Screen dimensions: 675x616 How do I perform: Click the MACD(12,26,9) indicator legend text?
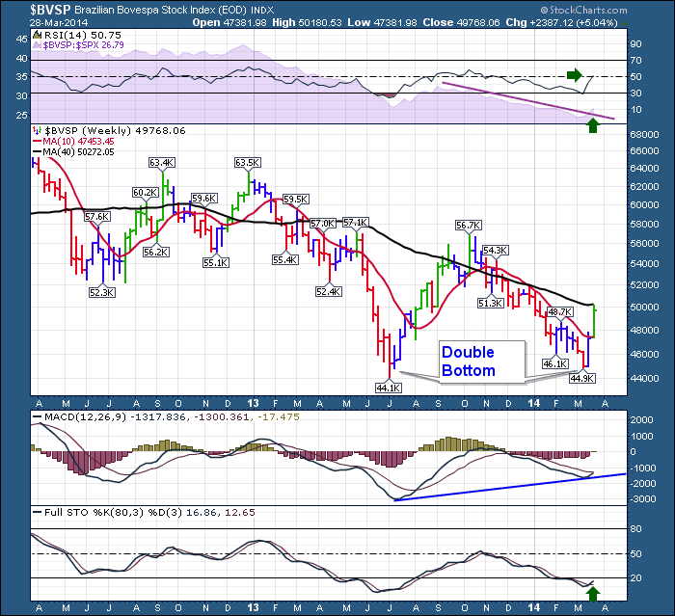[x=85, y=416]
